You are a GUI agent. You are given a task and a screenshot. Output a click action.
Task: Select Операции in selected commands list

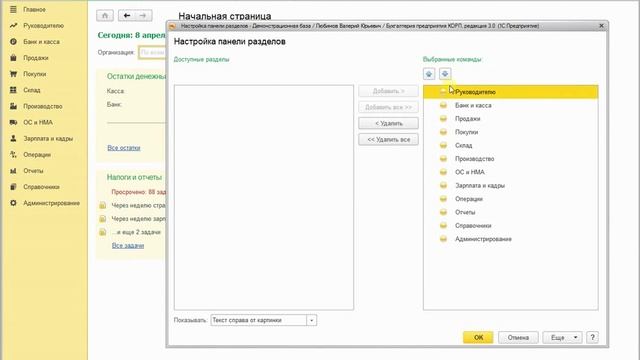[511, 199]
